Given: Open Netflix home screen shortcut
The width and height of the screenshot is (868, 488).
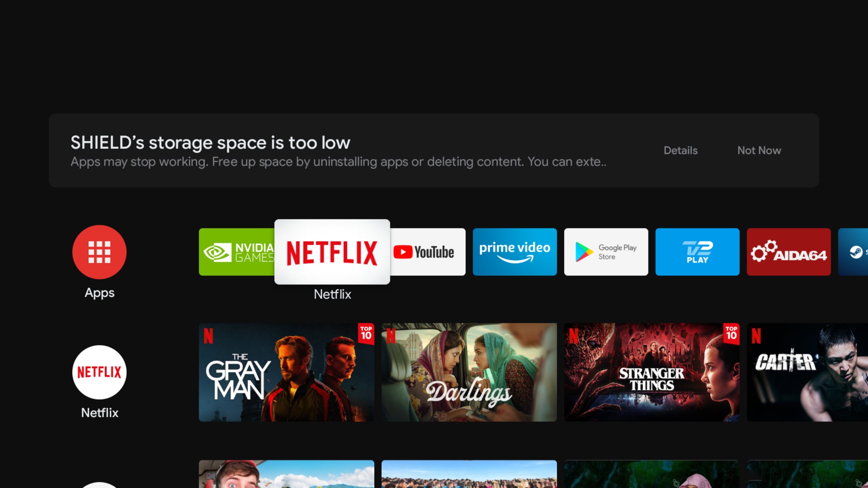Looking at the screenshot, I should tap(99, 372).
